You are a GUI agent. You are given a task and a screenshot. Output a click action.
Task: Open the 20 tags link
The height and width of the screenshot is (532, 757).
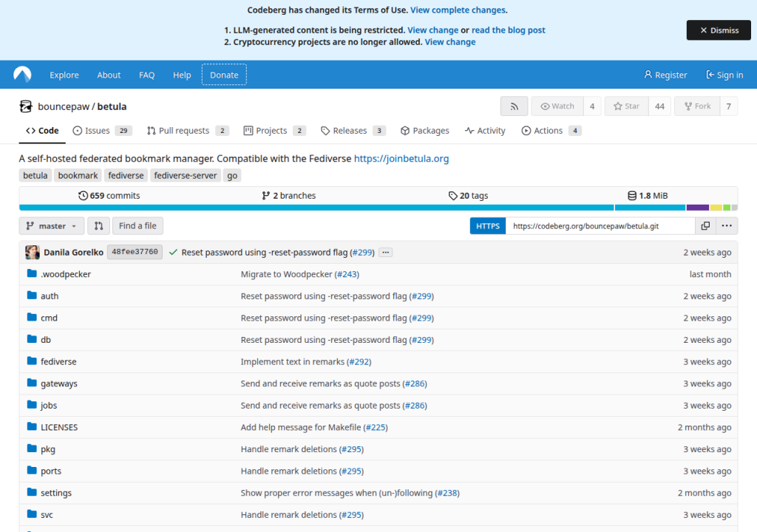(468, 196)
